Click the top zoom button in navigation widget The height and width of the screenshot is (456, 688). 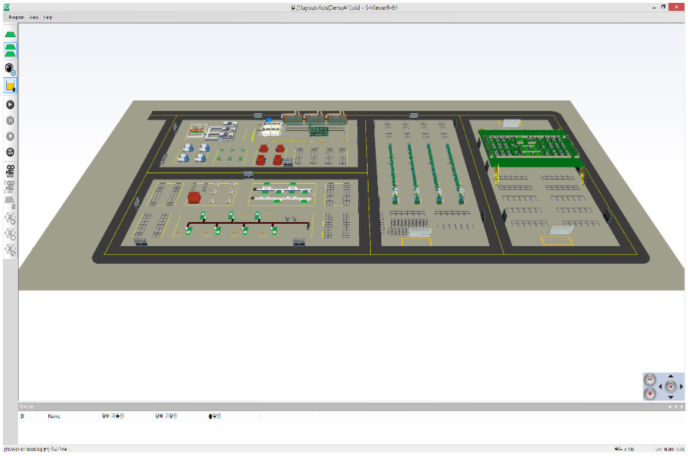(x=649, y=379)
